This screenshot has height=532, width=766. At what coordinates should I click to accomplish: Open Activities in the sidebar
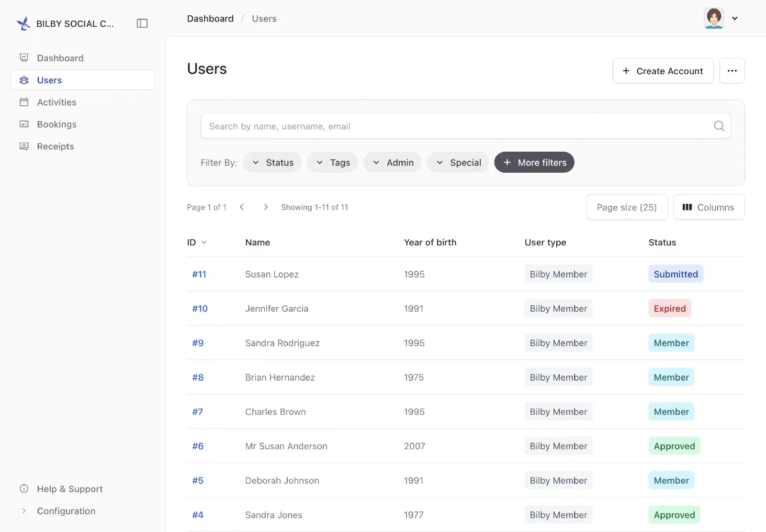coord(83,102)
